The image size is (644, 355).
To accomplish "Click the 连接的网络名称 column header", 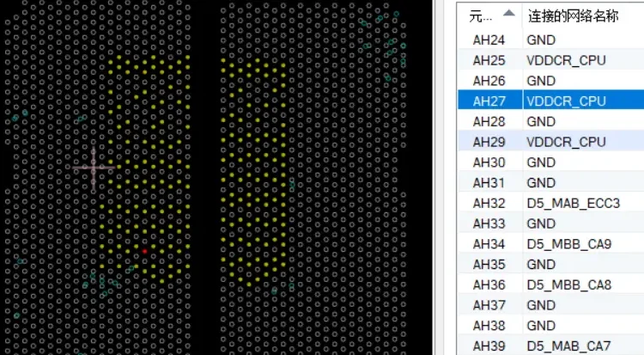I will tap(573, 16).
